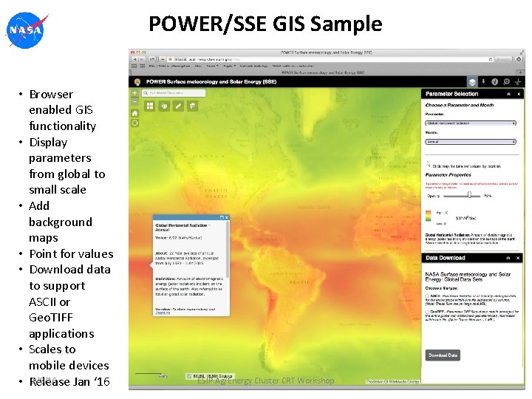Open the News bookmarks dropdown in browser

pyautogui.click(x=212, y=66)
